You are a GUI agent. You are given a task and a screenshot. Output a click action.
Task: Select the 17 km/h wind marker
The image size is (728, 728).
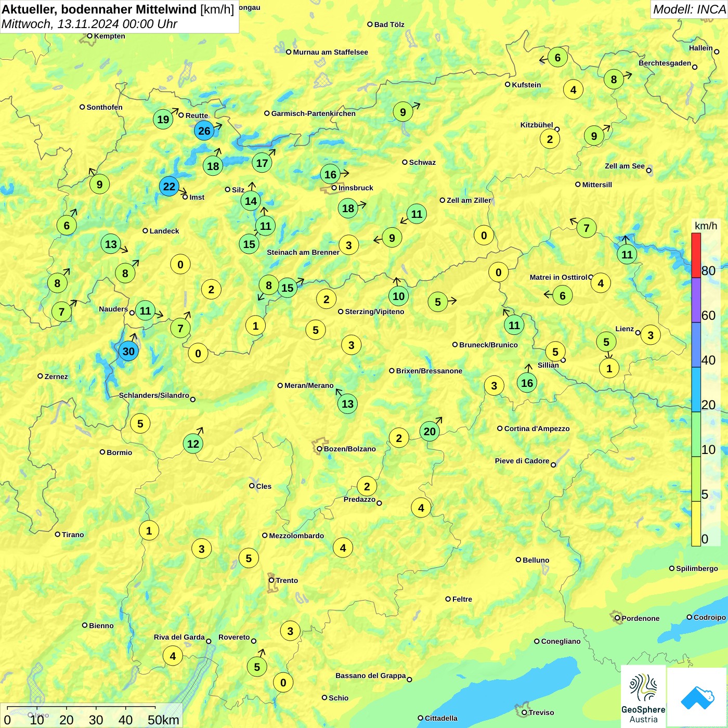(262, 163)
